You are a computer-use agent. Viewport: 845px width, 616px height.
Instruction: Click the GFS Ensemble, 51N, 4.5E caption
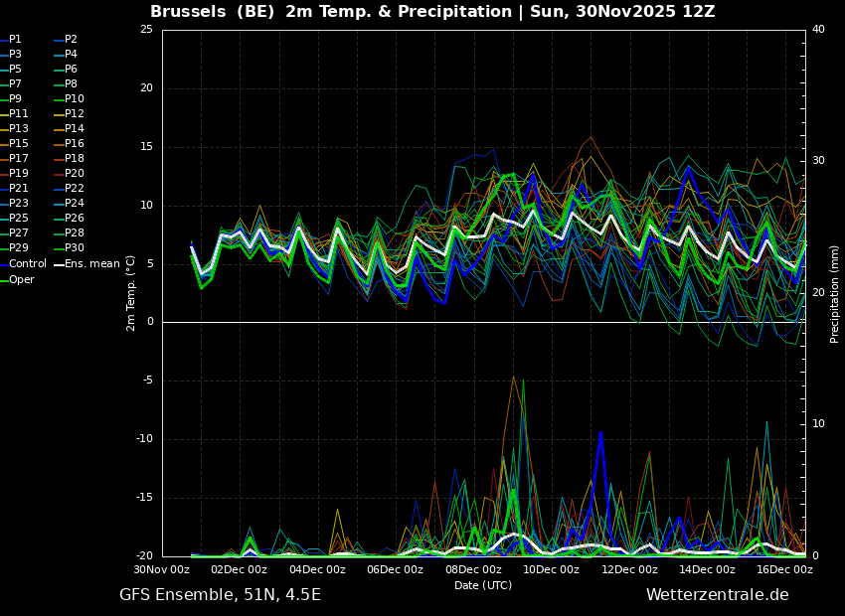220,595
